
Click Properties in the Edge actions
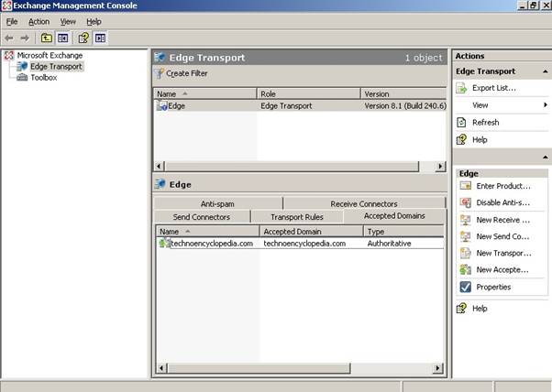point(493,287)
